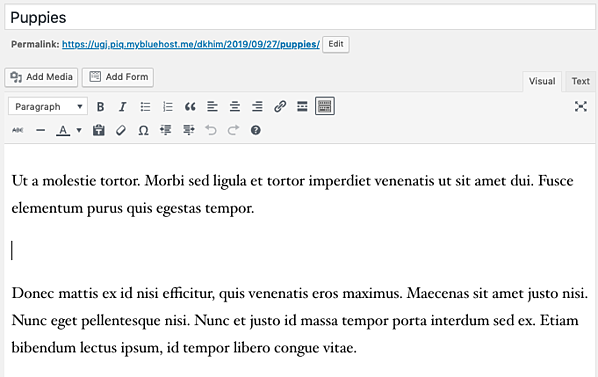Apply strikethrough formatting
This screenshot has height=377, width=598.
pyautogui.click(x=18, y=130)
